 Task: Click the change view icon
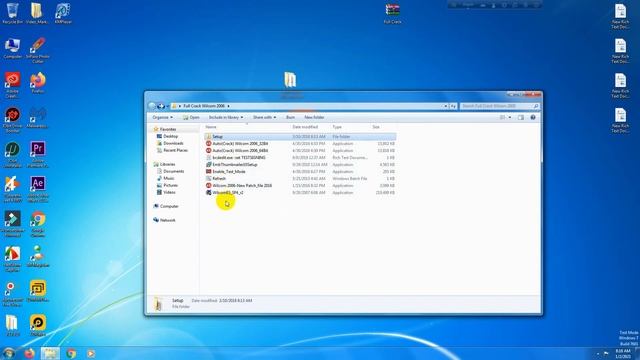pyautogui.click(x=503, y=118)
